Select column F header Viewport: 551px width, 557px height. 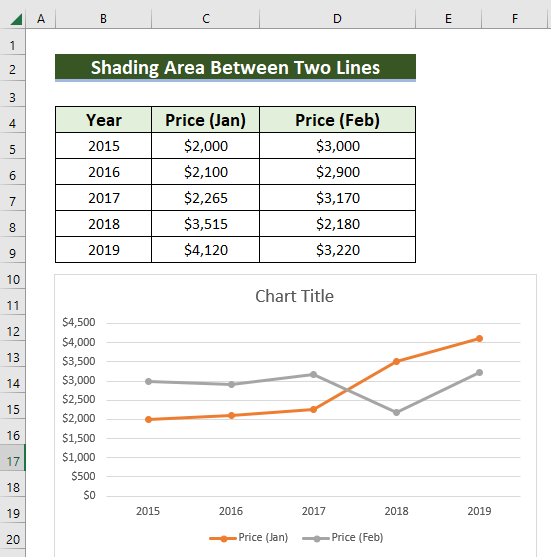[x=514, y=18]
